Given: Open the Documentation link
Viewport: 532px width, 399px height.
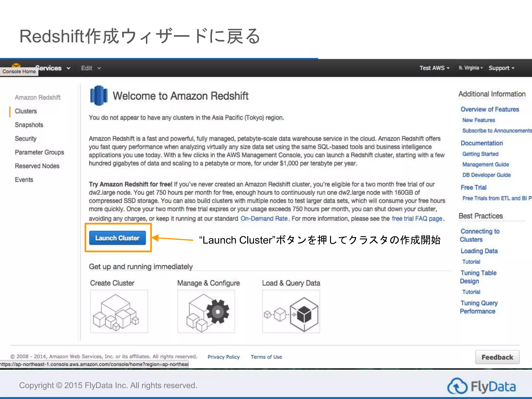Looking at the screenshot, I should [482, 143].
